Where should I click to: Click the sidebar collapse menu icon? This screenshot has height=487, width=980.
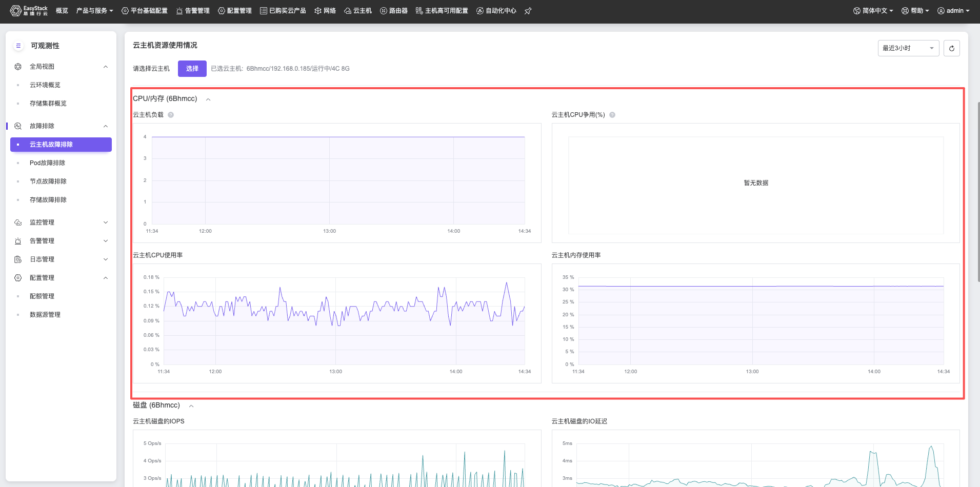point(18,46)
